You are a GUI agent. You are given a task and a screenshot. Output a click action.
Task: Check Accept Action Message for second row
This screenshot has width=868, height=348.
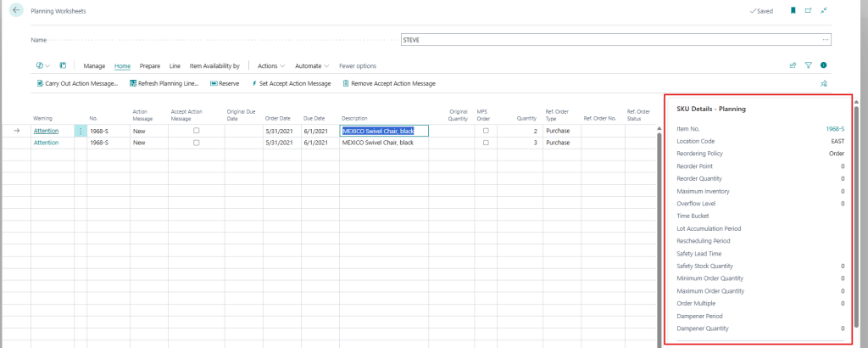point(197,143)
